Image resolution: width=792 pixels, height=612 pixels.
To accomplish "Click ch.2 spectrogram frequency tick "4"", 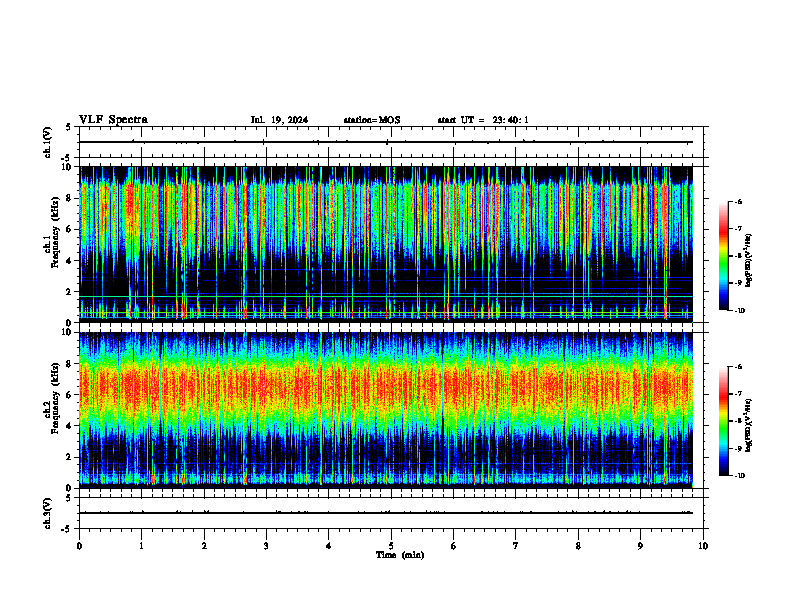I will 69,426.
